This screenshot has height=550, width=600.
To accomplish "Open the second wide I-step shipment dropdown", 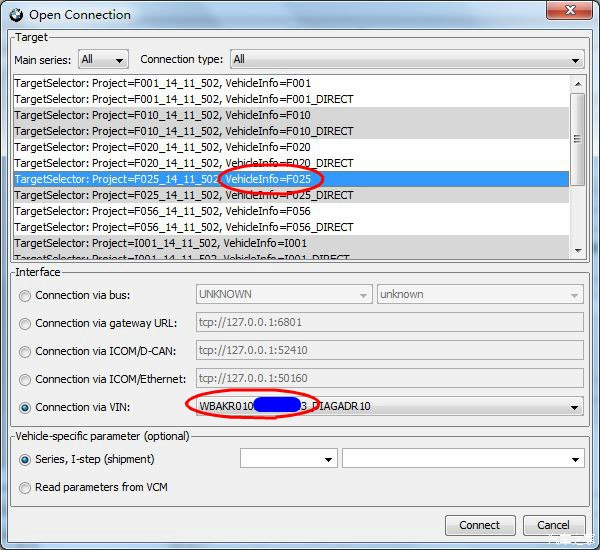I will coord(462,459).
